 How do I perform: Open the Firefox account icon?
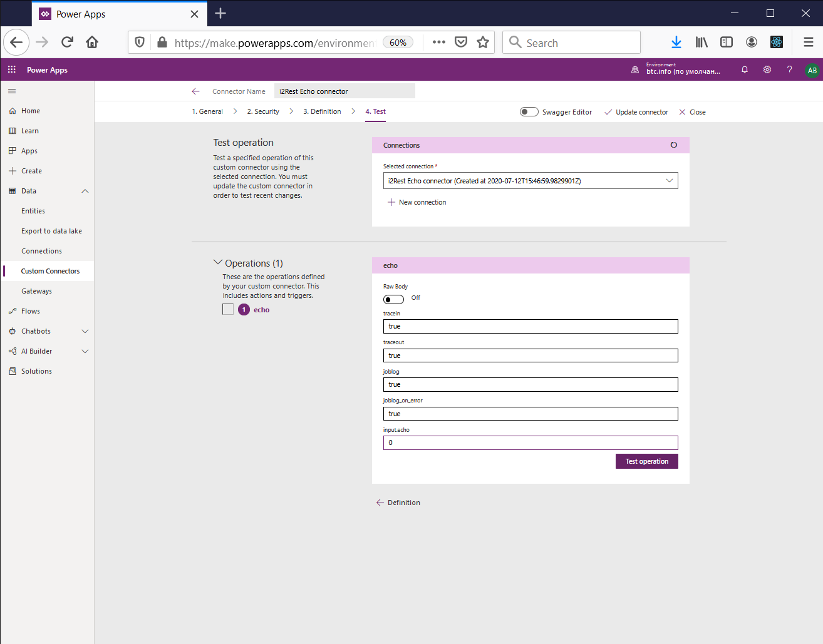click(x=752, y=43)
